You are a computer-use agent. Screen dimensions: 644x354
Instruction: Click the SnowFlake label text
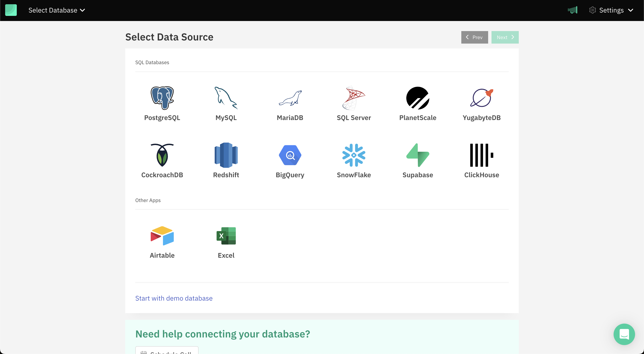[x=354, y=175]
